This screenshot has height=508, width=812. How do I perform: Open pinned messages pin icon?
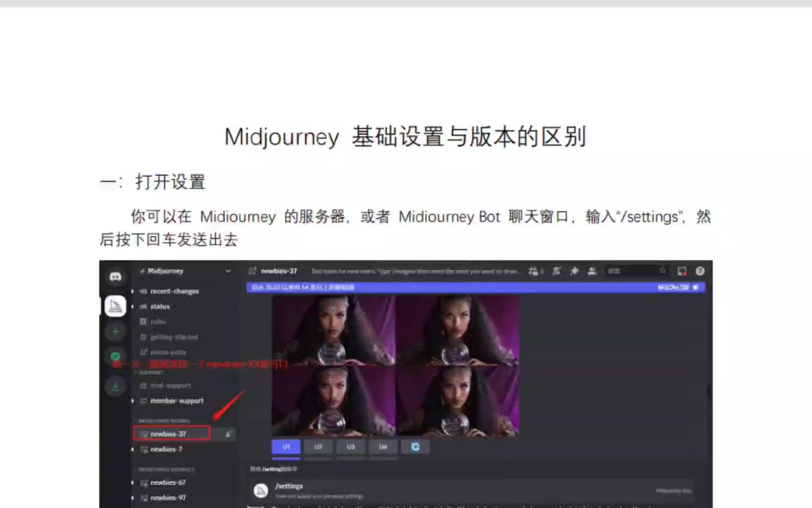[574, 271]
